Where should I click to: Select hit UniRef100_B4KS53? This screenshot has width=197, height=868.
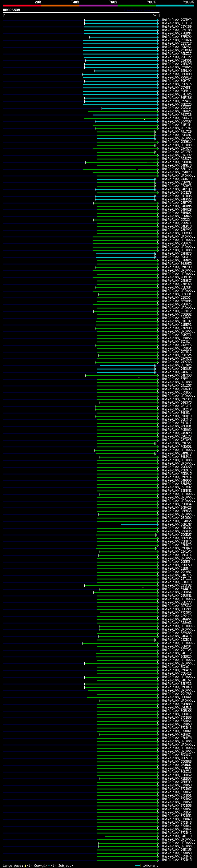coord(177,375)
